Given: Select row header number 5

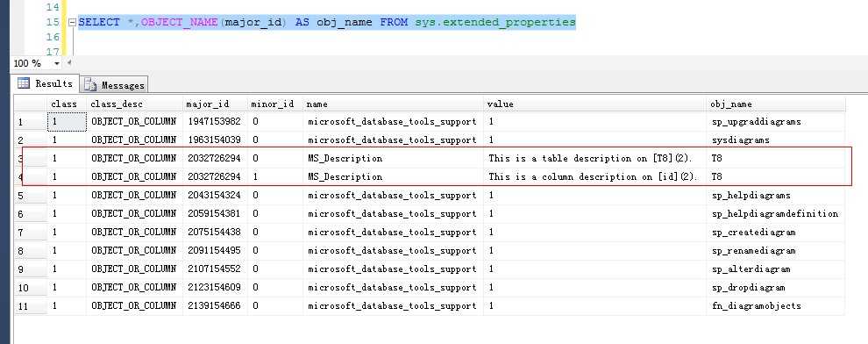Looking at the screenshot, I should (31, 196).
